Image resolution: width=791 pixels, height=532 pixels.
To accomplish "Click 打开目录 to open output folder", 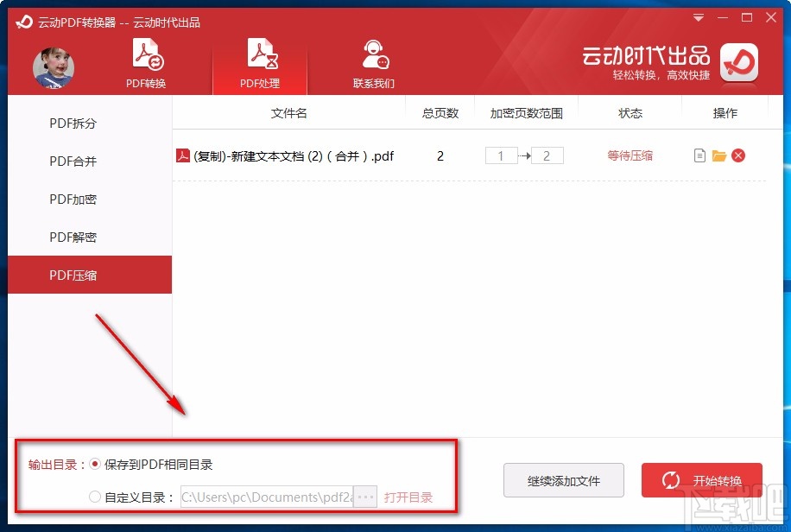I will [409, 497].
